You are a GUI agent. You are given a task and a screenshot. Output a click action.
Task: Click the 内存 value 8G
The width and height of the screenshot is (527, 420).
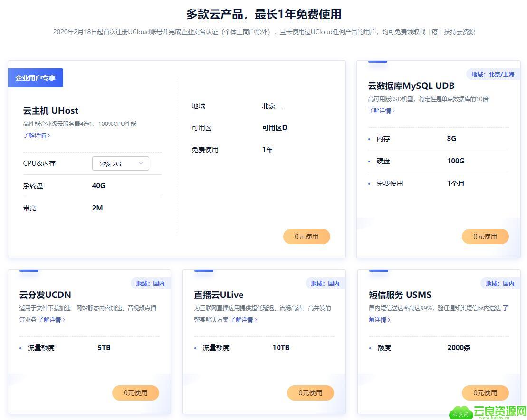coord(451,139)
